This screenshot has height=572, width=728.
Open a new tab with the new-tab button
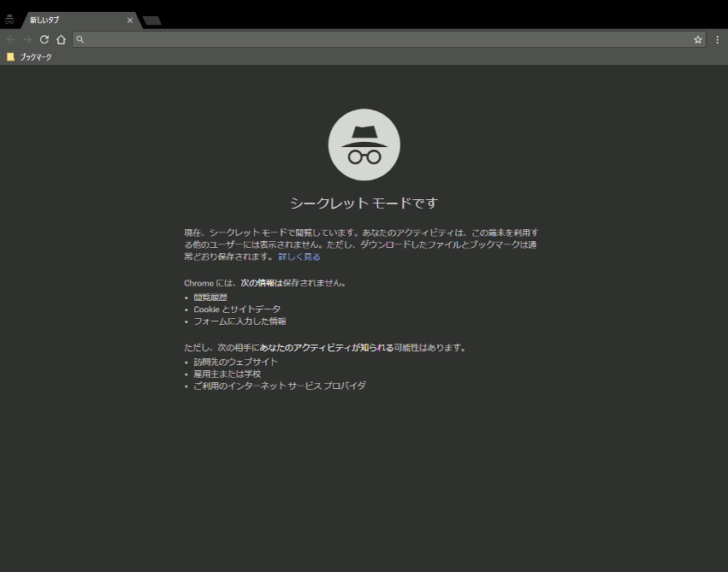point(152,21)
